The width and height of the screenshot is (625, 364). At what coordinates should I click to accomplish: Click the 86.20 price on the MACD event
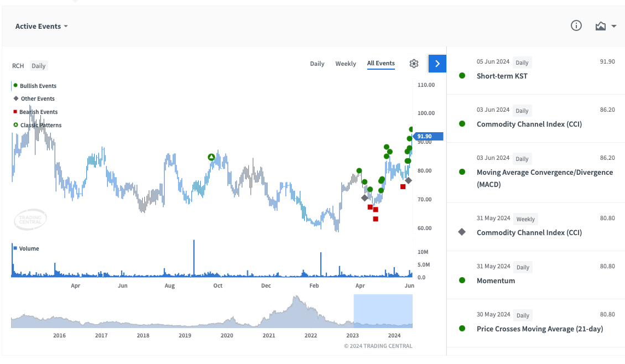[x=607, y=158]
